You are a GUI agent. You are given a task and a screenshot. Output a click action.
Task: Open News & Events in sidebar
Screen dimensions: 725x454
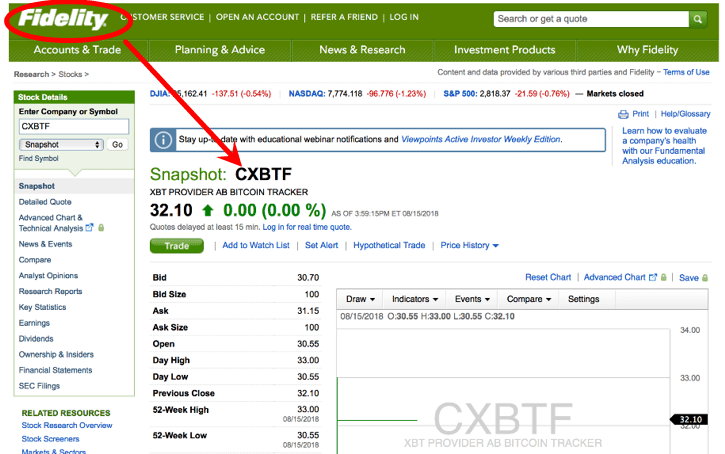(45, 244)
